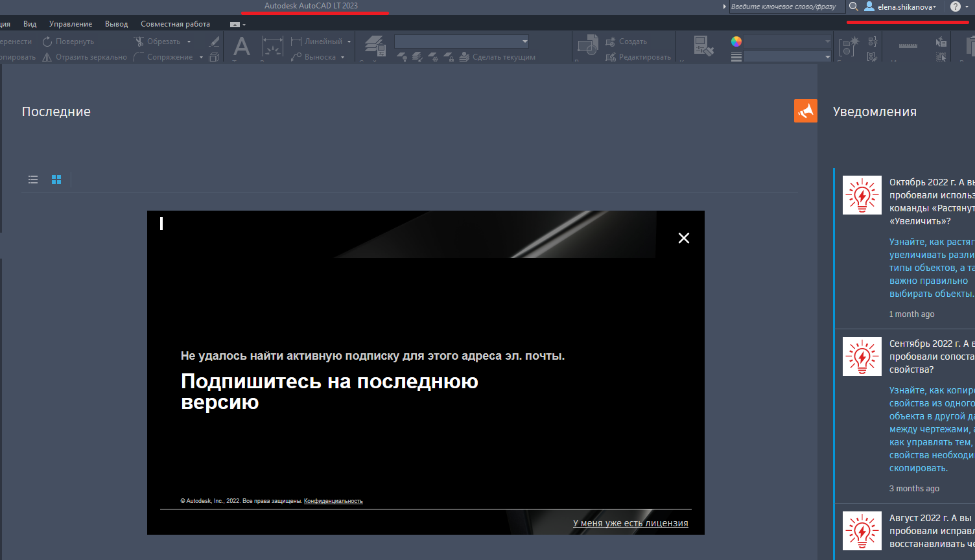The width and height of the screenshot is (975, 560).
Task: Click the Group icon in ribbon
Action: tap(849, 47)
